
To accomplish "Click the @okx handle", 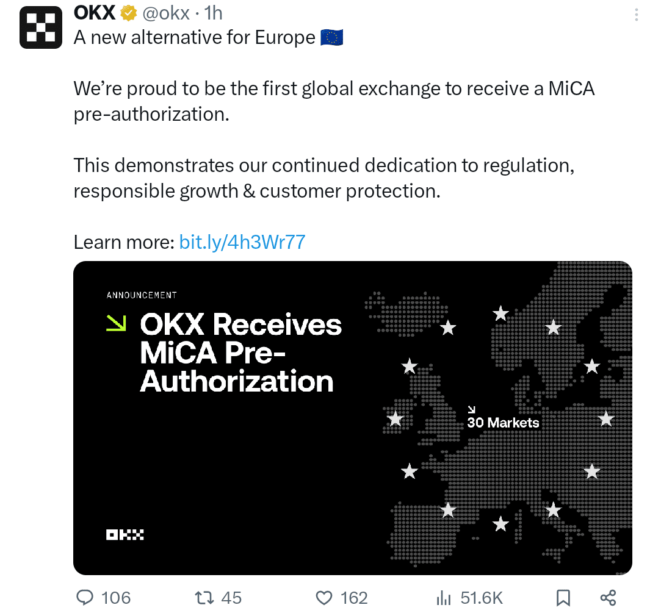I will (x=165, y=13).
